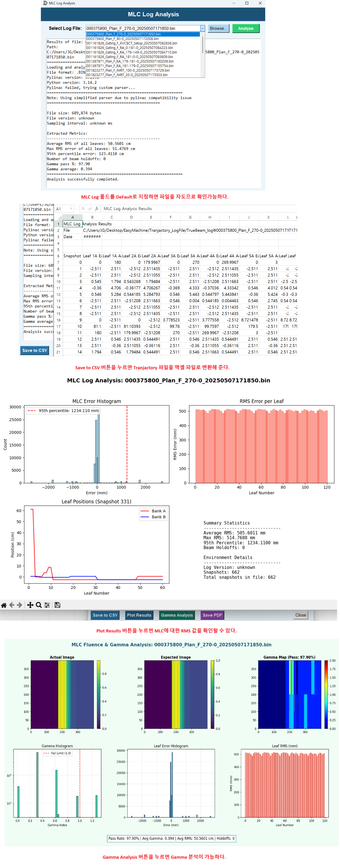The image size is (340, 868).
Task: Choose 000375800_Plan_F_270-0_20250507171850.bin in dropdown list
Action: 143,34
